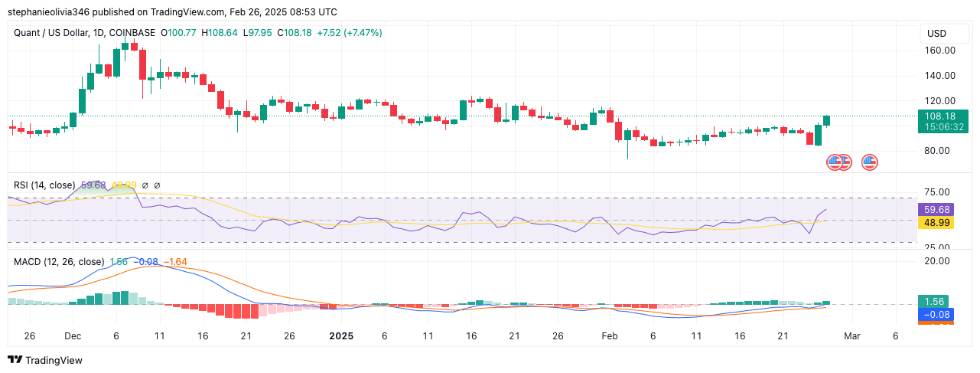
Task: Select the RSI (14, close) indicator legend
Action: (44, 185)
